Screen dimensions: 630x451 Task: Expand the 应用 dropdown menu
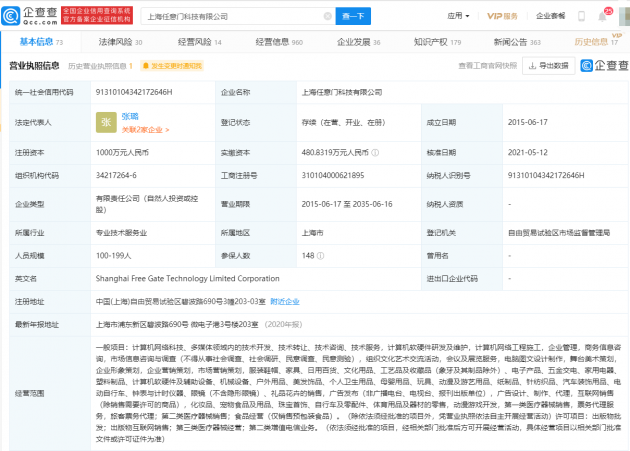[458, 16]
